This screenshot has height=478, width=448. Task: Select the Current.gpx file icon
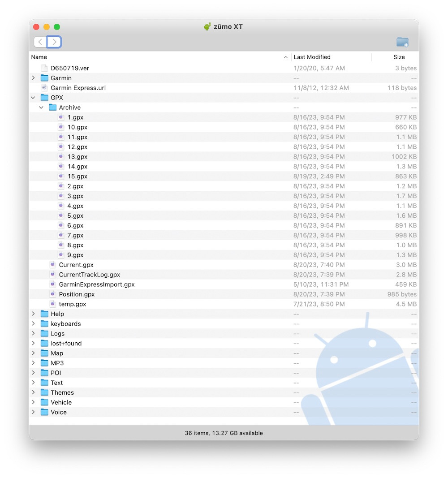coord(53,265)
